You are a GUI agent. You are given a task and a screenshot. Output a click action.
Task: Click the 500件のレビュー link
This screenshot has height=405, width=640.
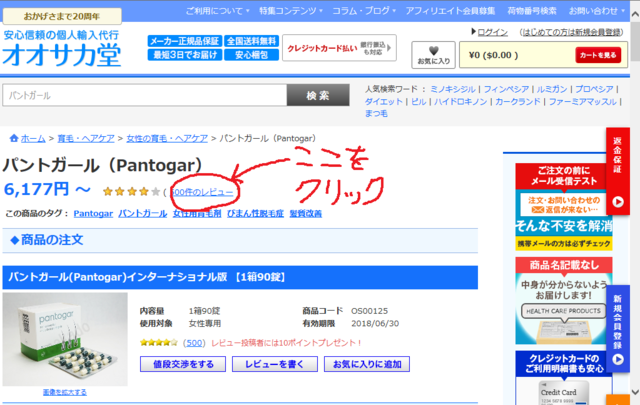click(x=202, y=192)
